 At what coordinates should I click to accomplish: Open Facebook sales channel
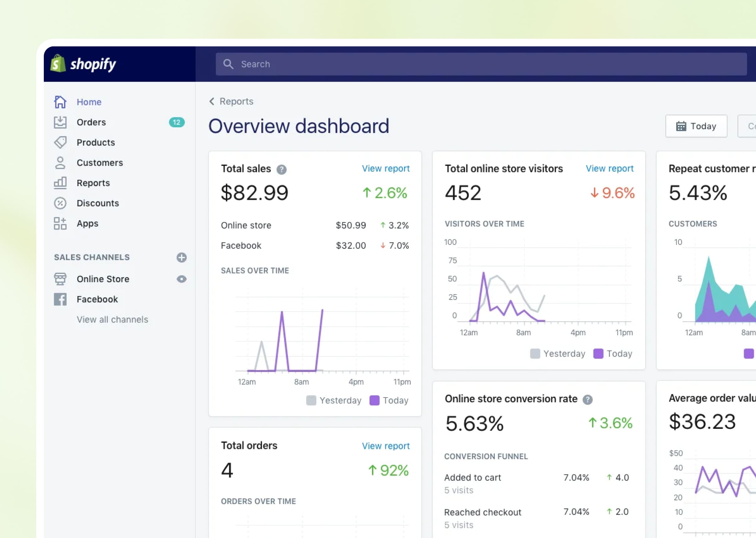[x=97, y=299]
